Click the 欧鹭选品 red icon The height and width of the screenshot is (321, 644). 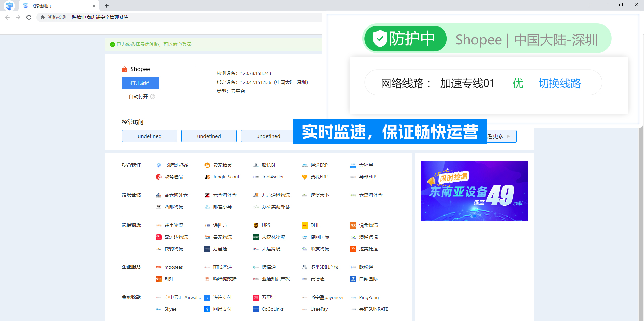(x=159, y=177)
